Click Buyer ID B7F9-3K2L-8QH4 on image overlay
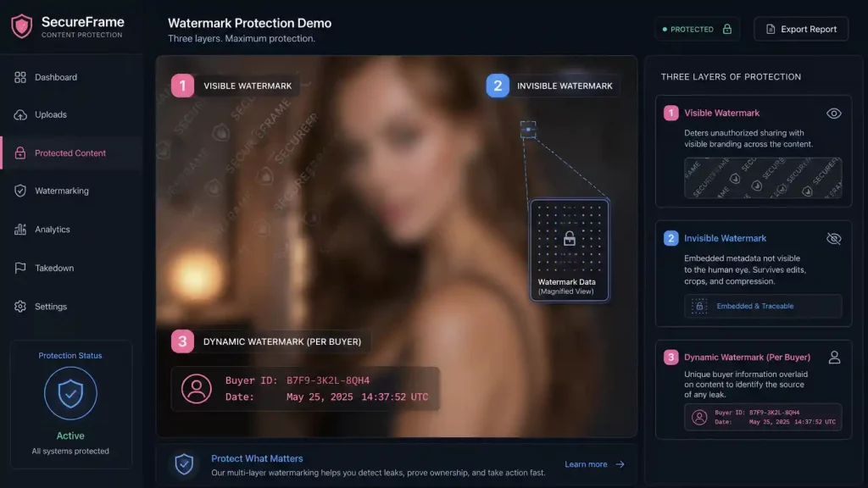This screenshot has width=868, height=488. pyautogui.click(x=298, y=380)
